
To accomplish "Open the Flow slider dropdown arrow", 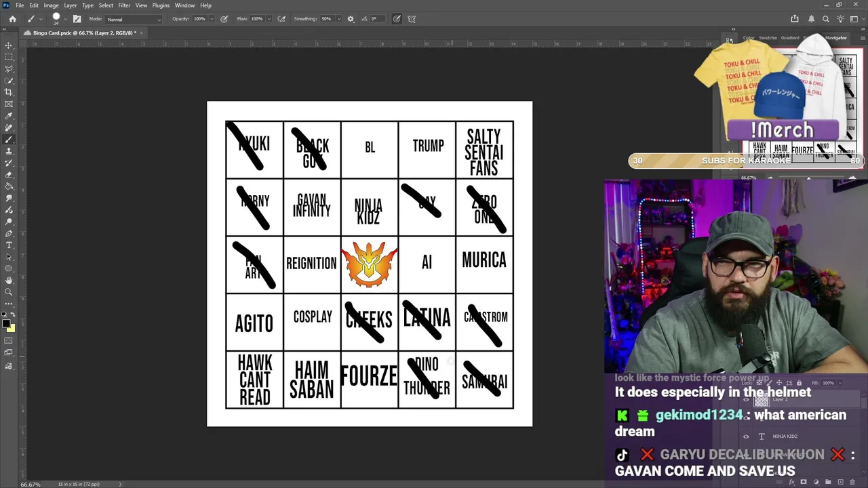I will coord(269,19).
